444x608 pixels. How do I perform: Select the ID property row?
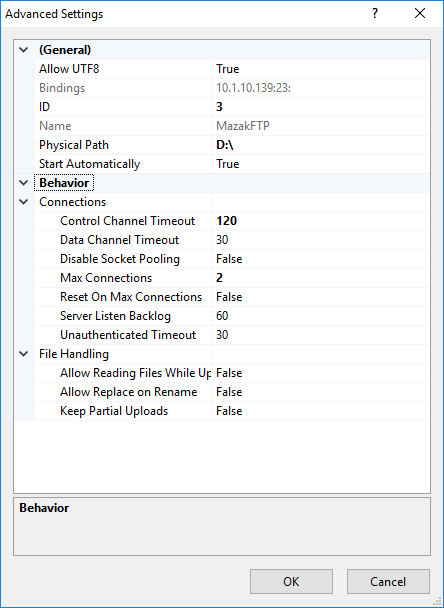[x=232, y=107]
